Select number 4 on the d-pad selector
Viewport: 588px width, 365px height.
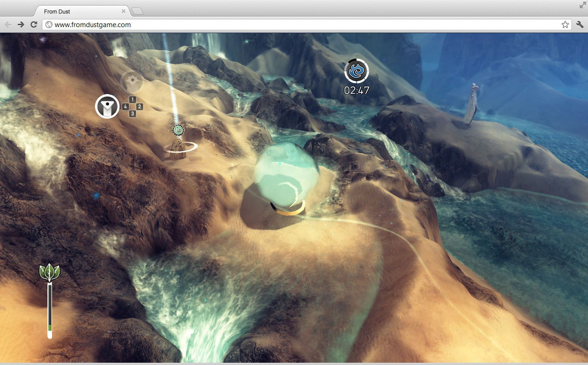point(125,107)
